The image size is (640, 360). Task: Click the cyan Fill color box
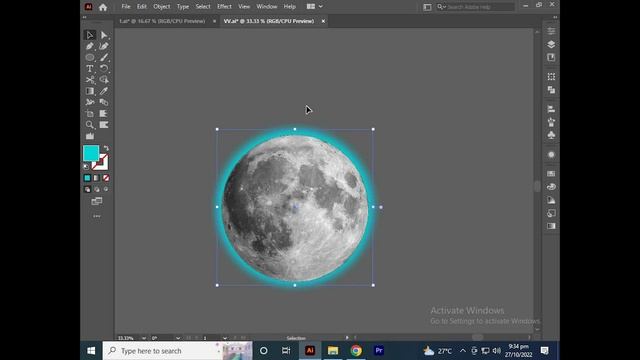coord(91,153)
